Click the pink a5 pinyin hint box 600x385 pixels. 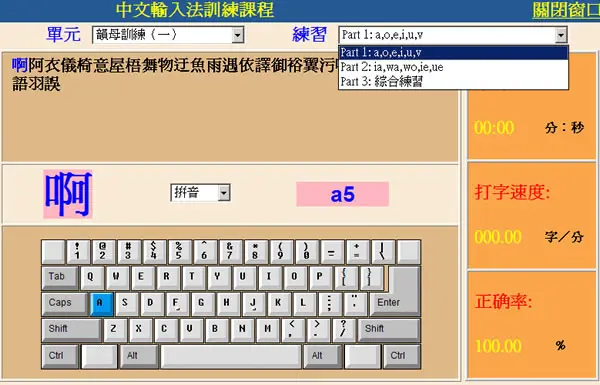pyautogui.click(x=342, y=194)
